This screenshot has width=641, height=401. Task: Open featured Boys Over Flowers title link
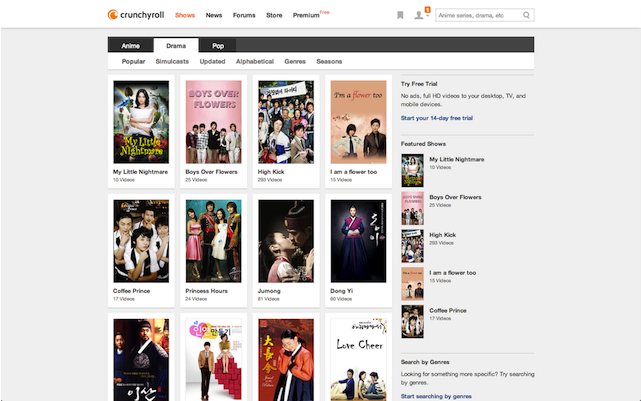point(455,197)
